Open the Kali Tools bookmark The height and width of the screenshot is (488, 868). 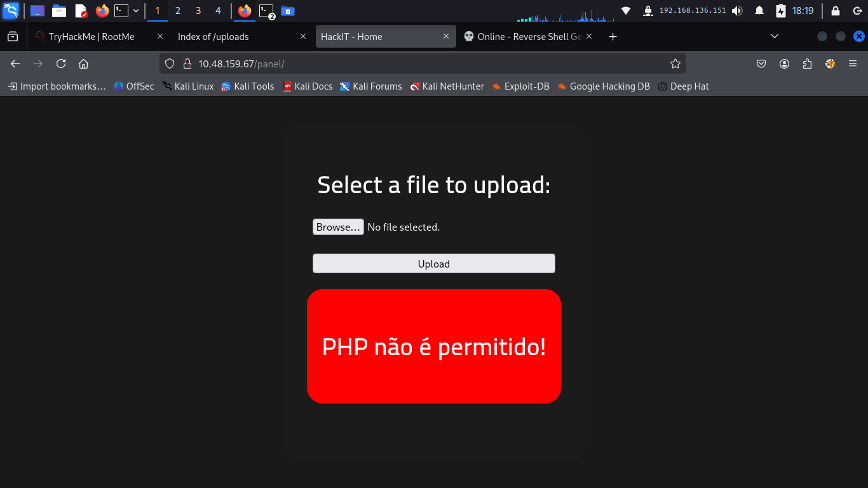247,86
